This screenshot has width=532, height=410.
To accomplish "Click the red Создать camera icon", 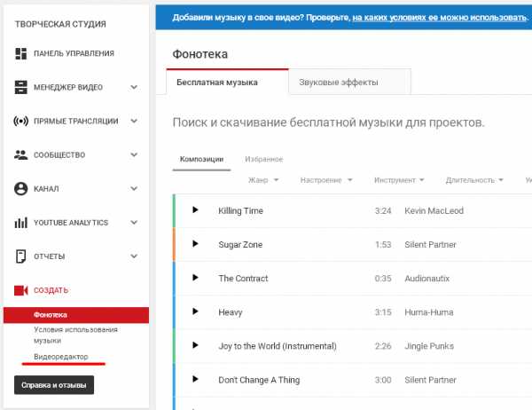I will click(20, 290).
